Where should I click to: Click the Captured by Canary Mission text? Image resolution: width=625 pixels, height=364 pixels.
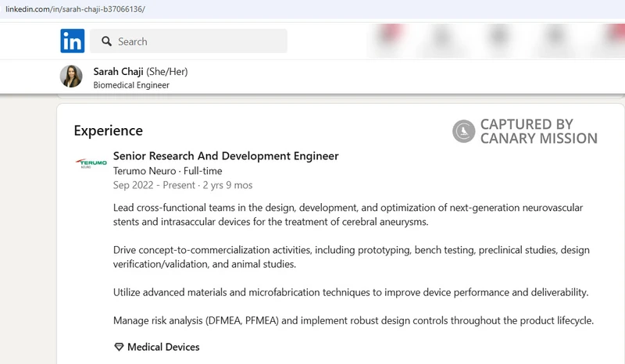[x=538, y=131]
